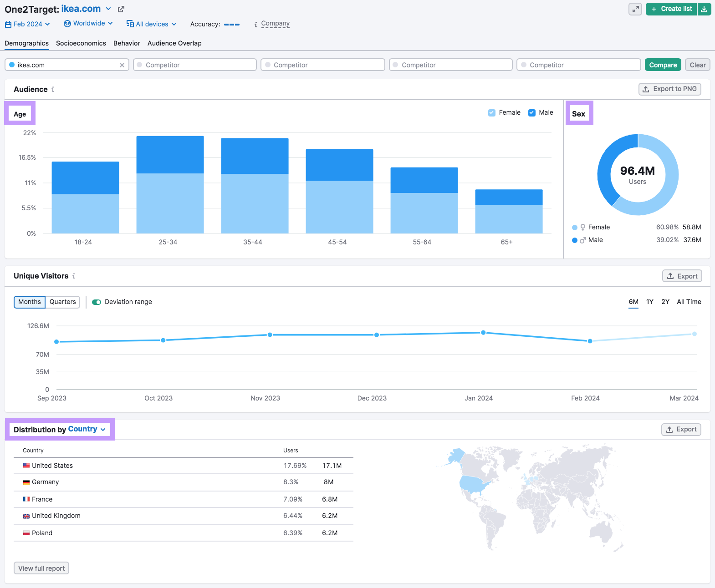Open the ikea.com domain dropdown arrow
The width and height of the screenshot is (715, 588).
pos(108,9)
